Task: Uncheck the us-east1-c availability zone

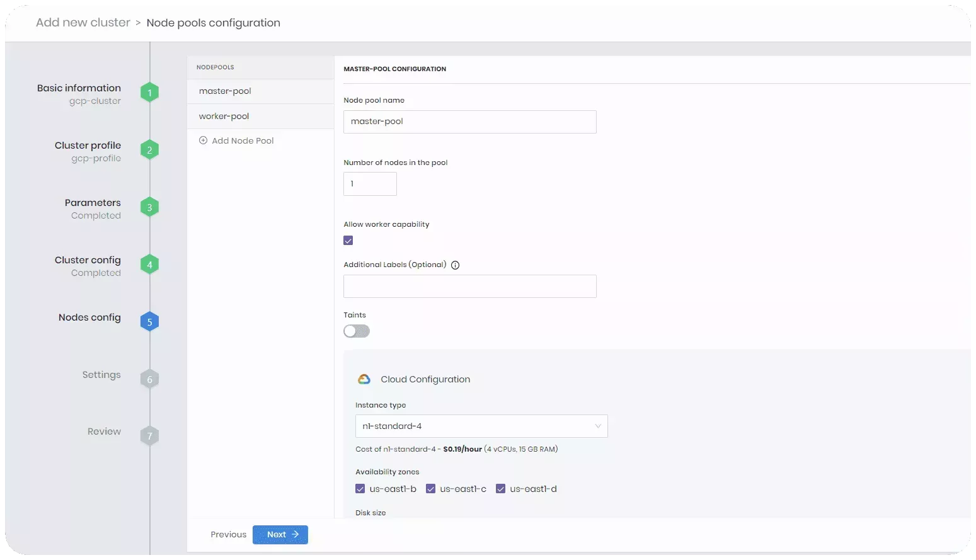Action: 431,489
